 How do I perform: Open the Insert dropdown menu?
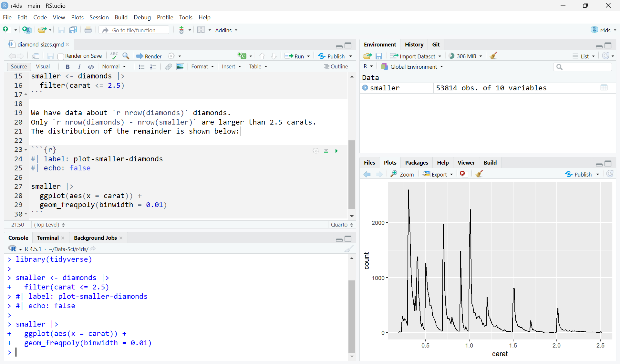click(231, 66)
